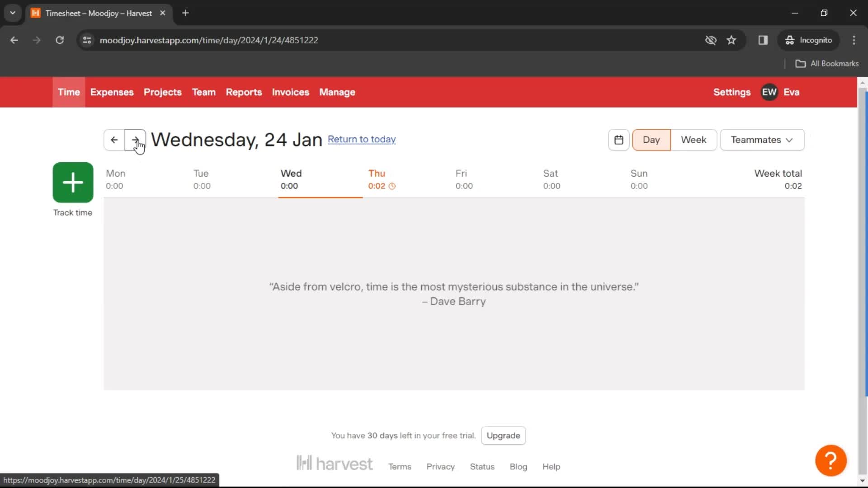Click the Thursday 0:02 time entry
The image size is (868, 488).
click(377, 186)
